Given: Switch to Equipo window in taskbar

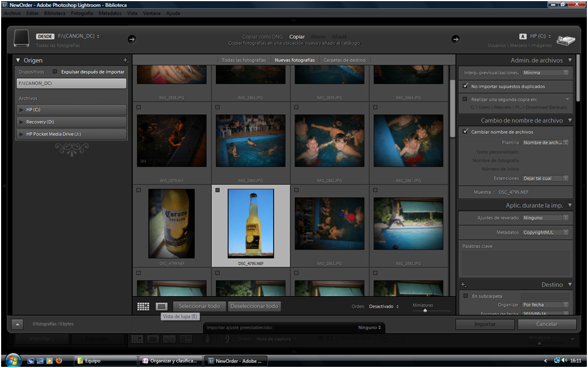Looking at the screenshot, I should point(105,361).
